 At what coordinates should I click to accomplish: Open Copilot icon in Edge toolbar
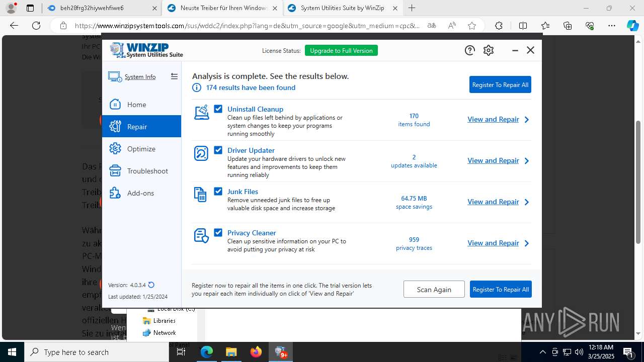click(x=632, y=26)
